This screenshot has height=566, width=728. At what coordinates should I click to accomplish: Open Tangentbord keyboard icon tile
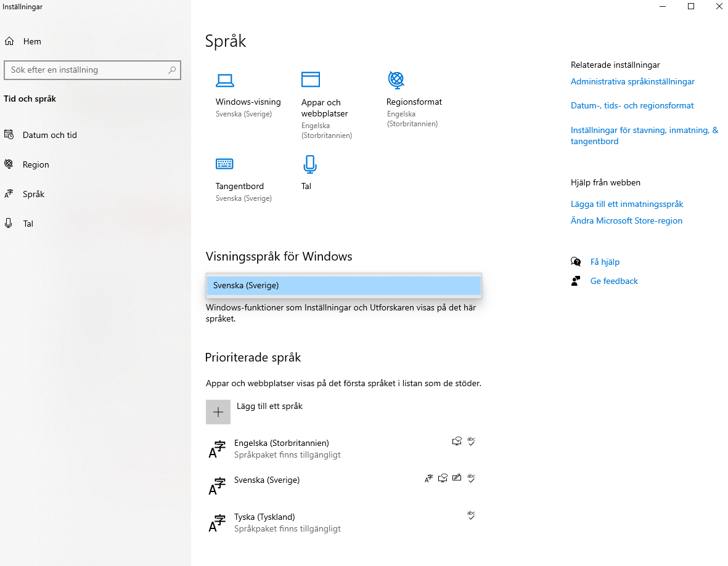[224, 164]
